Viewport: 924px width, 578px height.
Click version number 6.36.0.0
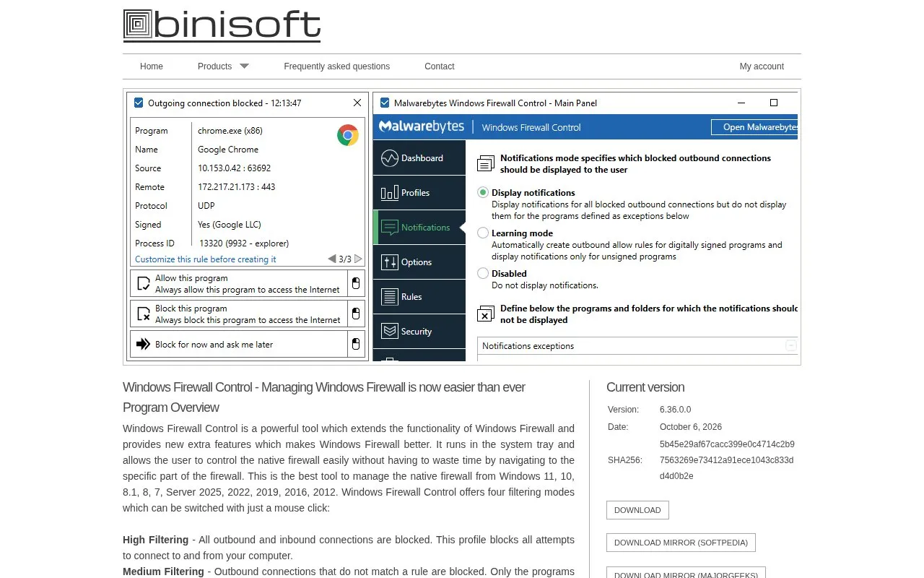[x=676, y=410]
